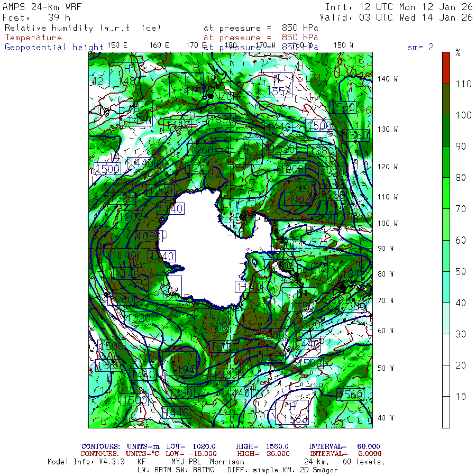This screenshot has width=476, height=476.
Task: Click the 'Model Info: V4.3.3' text
Action: [x=86, y=462]
